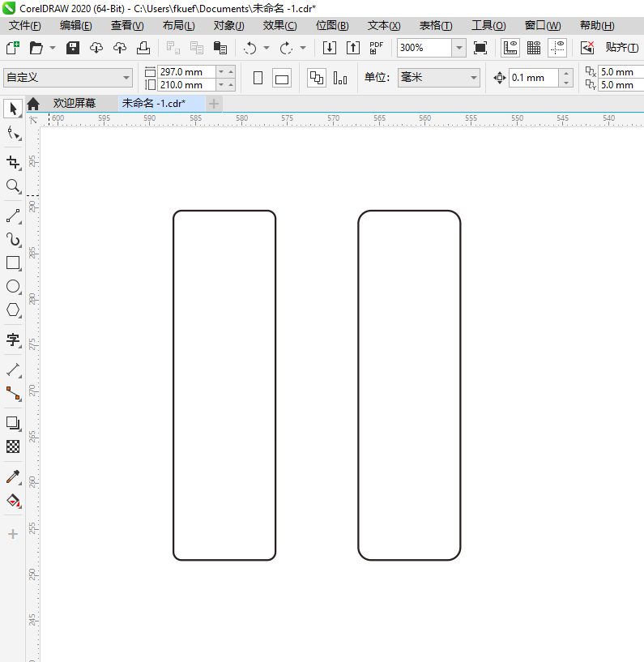Select the Freehand line tool

(x=13, y=216)
